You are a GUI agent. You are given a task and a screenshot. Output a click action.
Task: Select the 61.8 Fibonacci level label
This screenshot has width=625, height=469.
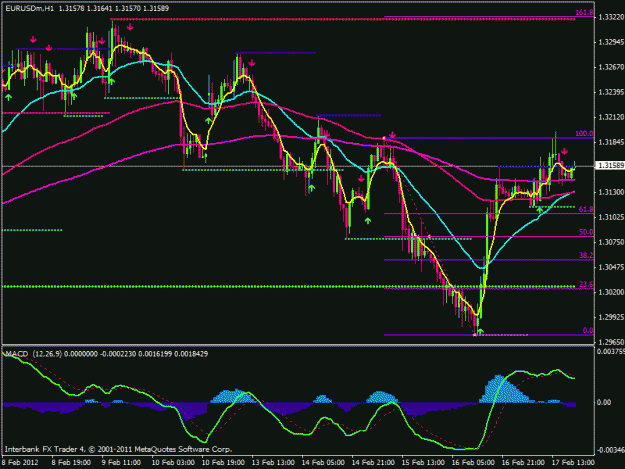point(586,209)
